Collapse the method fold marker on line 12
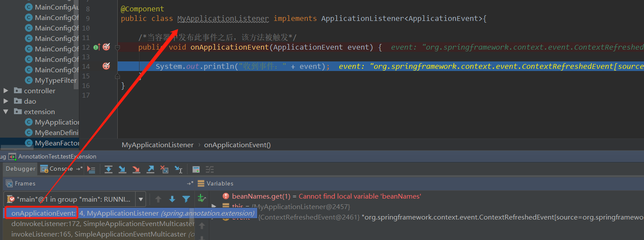 (x=117, y=47)
